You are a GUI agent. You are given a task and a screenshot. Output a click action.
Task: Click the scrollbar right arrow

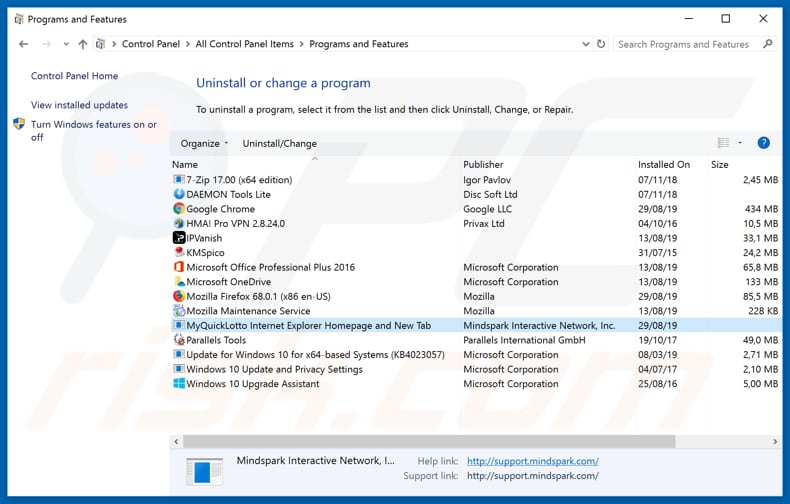pos(775,442)
